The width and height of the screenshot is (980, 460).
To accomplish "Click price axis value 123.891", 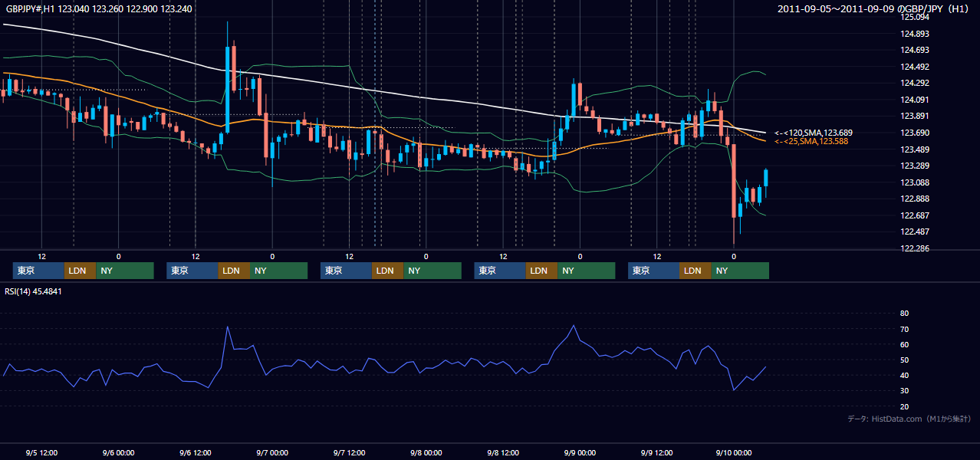I will (914, 116).
